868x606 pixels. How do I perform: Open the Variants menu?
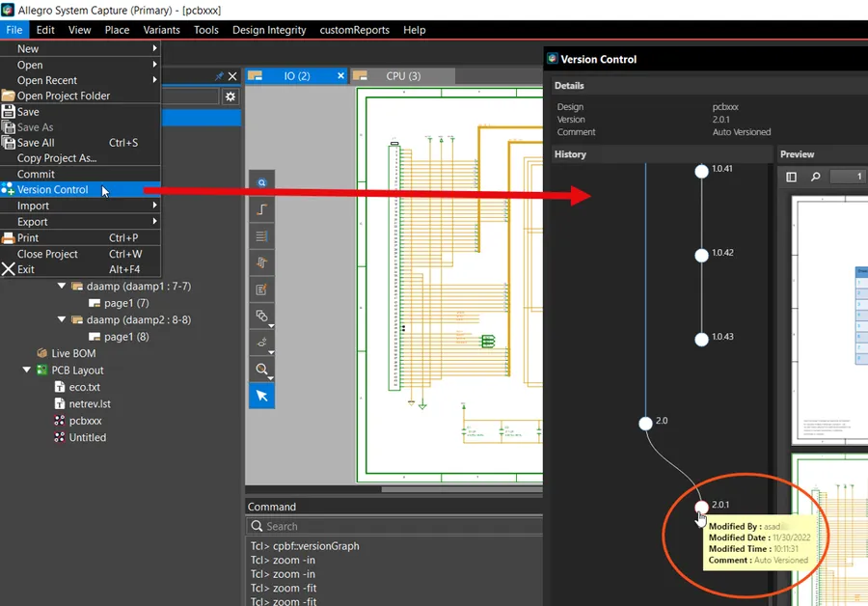tap(162, 30)
